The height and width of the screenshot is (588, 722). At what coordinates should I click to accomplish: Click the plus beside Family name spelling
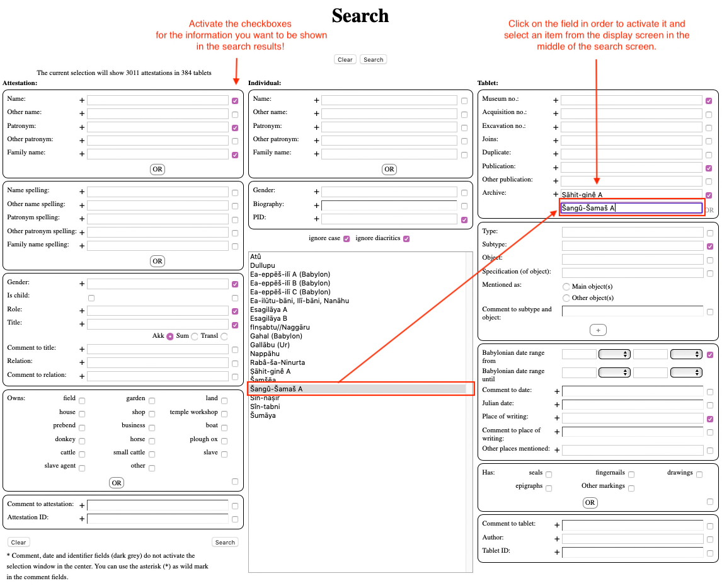click(82, 246)
